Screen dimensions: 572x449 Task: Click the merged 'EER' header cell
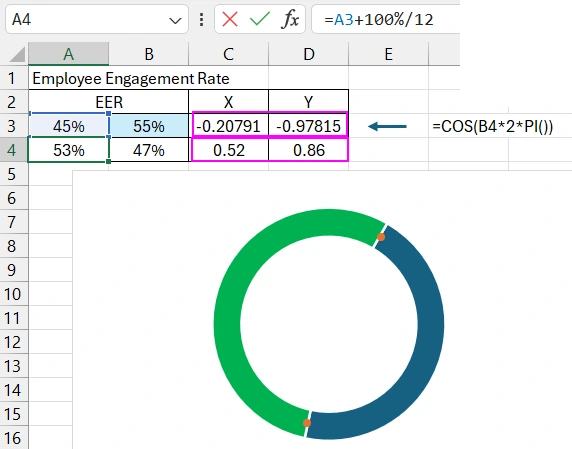[x=109, y=102]
